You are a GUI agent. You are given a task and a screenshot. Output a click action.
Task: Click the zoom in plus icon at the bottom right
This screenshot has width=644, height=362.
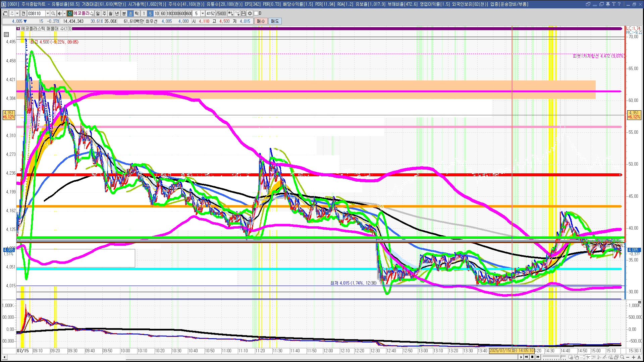[633, 357]
